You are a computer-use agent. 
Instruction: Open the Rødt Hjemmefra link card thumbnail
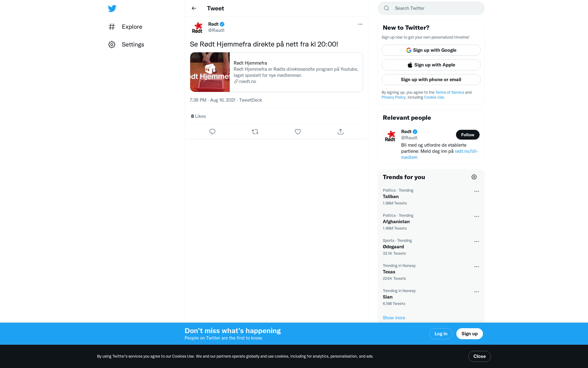(210, 72)
